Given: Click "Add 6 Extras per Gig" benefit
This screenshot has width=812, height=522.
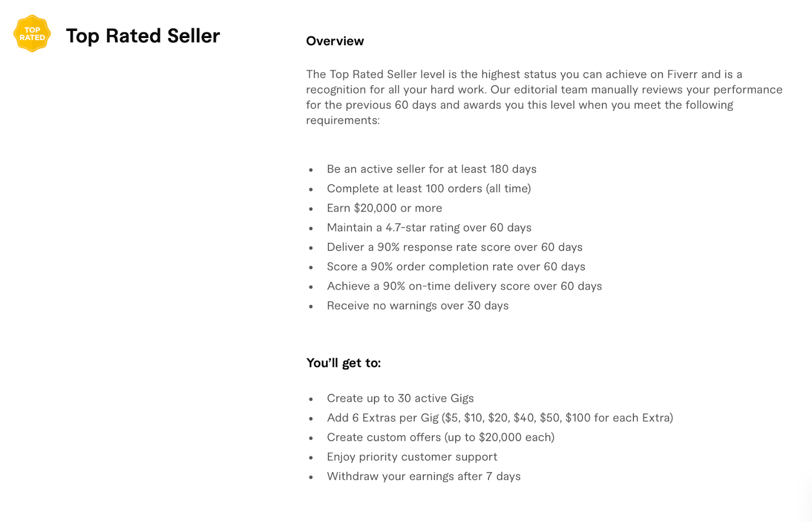Looking at the screenshot, I should [500, 418].
